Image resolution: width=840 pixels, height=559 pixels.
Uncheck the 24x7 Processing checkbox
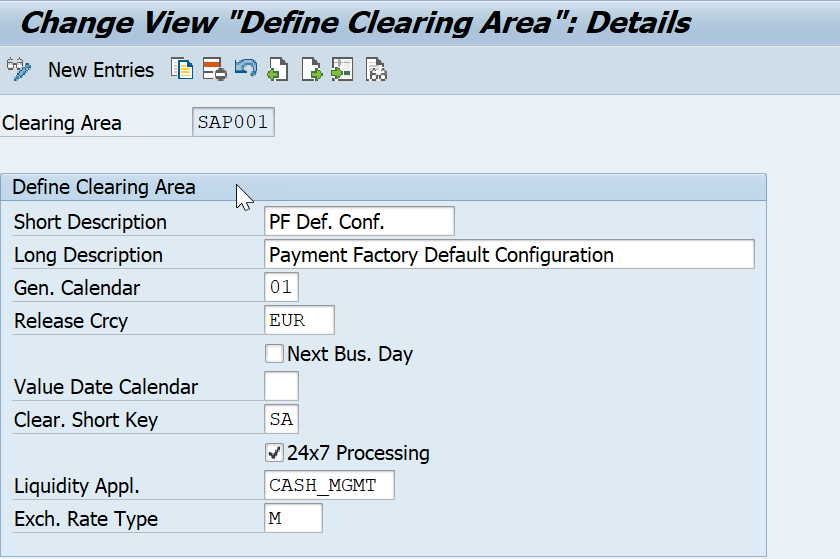tap(274, 453)
